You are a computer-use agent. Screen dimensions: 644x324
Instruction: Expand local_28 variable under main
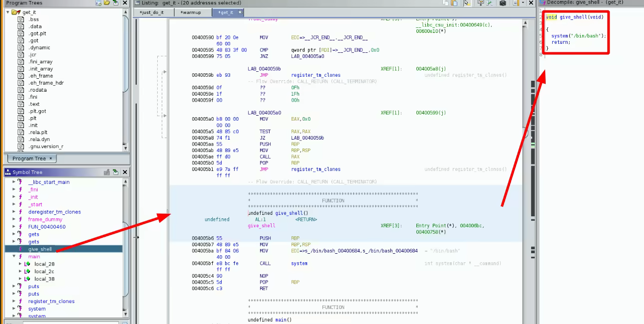click(20, 264)
